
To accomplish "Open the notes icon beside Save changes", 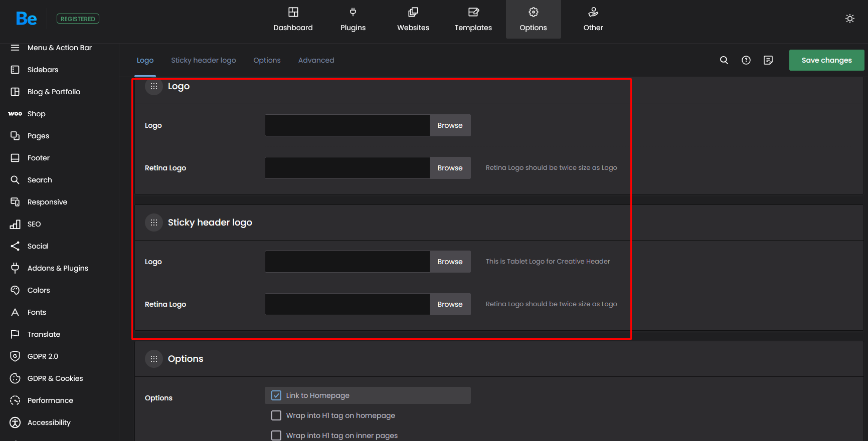I will (x=768, y=60).
